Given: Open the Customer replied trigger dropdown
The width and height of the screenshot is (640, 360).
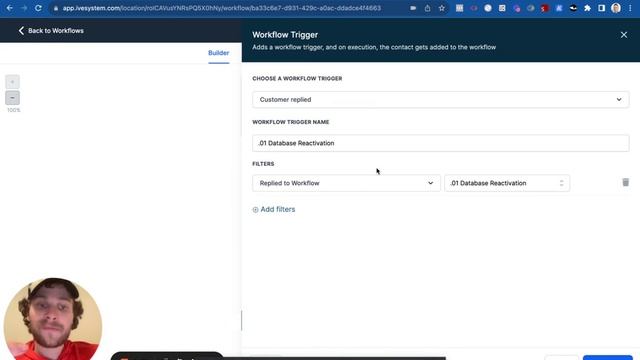Looking at the screenshot, I should (440, 100).
